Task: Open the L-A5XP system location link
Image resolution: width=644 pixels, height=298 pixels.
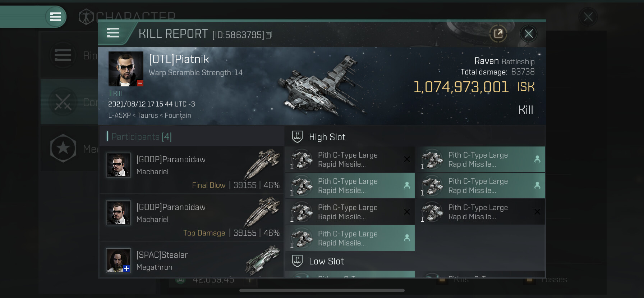Action: [x=119, y=116]
